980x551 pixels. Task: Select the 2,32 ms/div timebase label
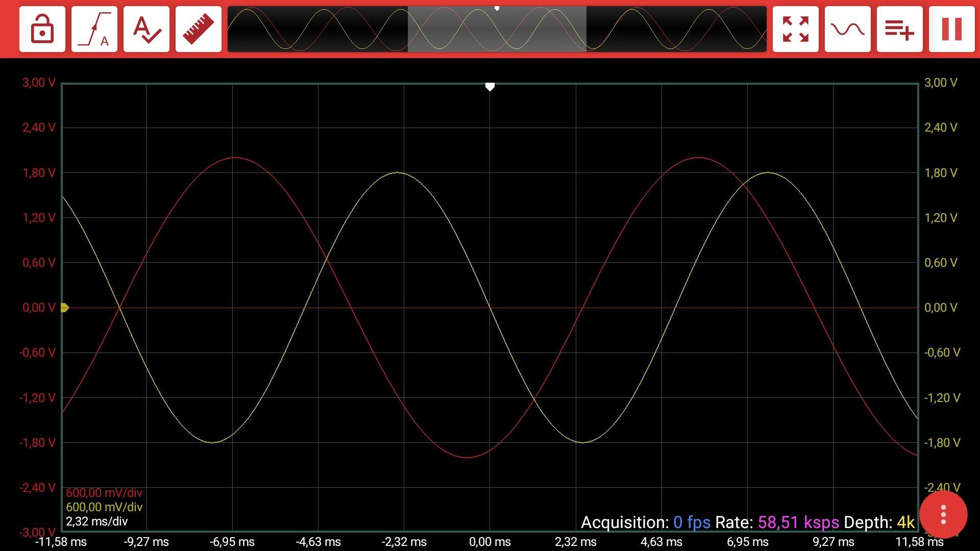[97, 521]
